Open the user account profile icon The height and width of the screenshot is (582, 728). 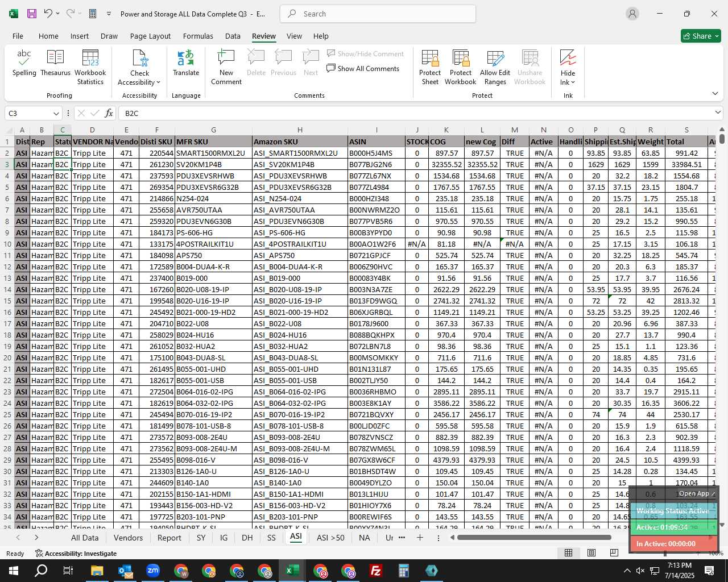coord(632,14)
